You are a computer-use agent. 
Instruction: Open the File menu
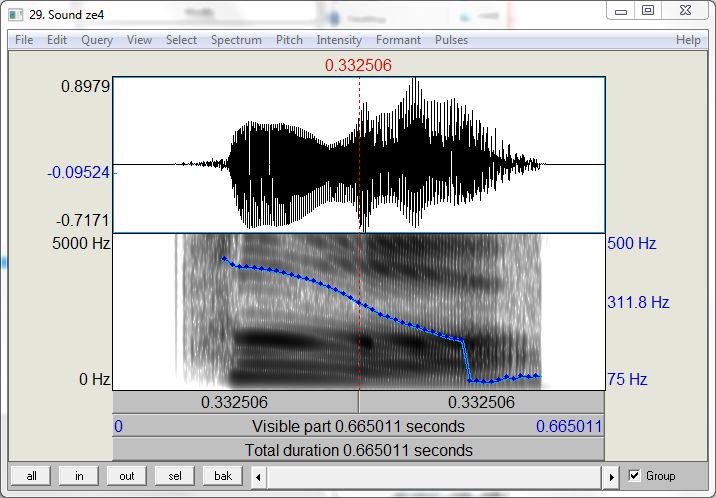(x=24, y=40)
